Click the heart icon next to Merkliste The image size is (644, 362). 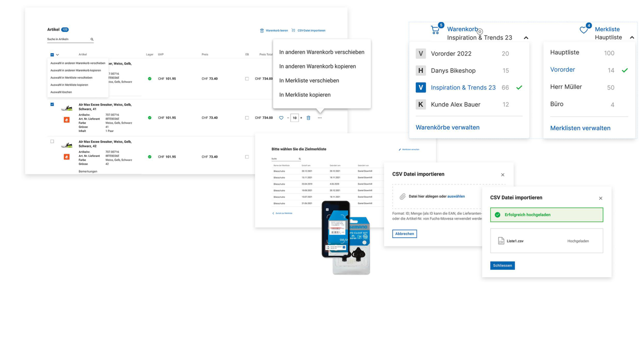click(584, 30)
